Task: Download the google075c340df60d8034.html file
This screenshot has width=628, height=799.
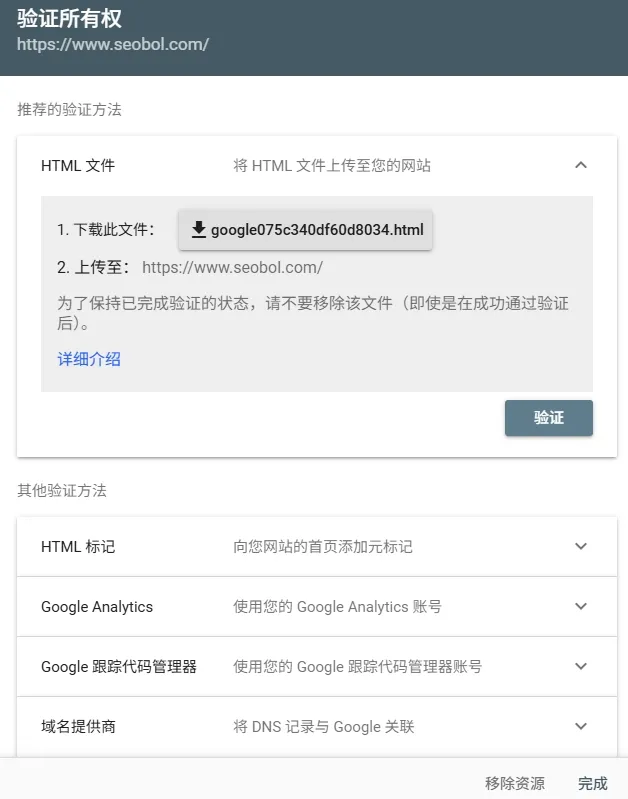Action: [305, 230]
